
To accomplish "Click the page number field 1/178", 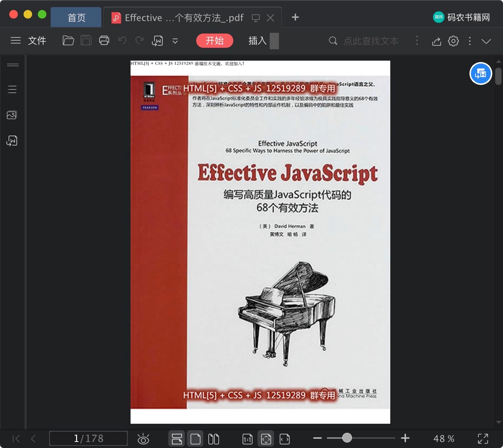I will (88, 438).
